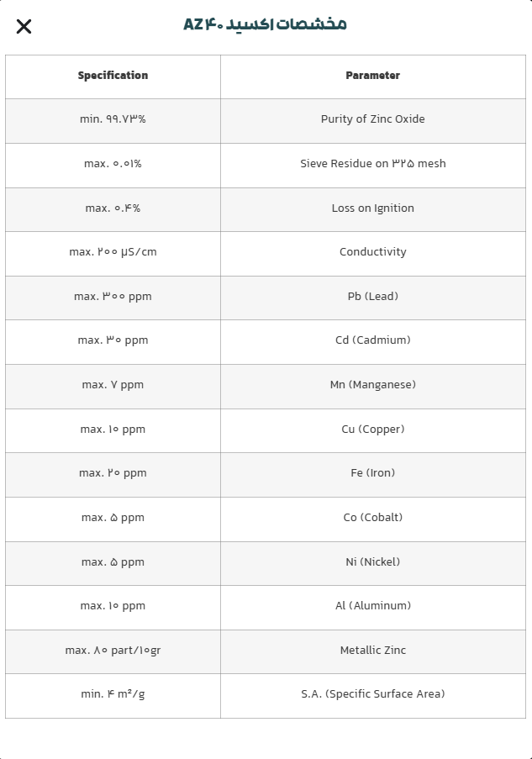
Task: Close the AZ40 oxide specifications dialog
Action: 24,26
